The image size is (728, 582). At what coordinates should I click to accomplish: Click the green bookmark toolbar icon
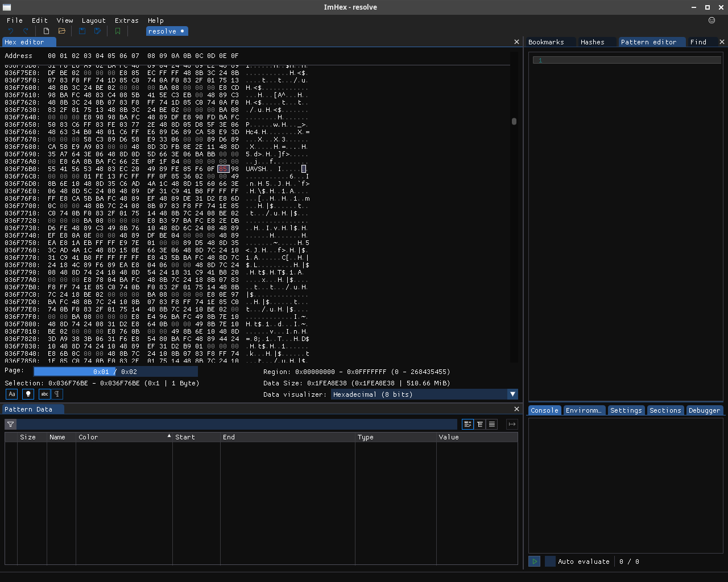point(118,31)
